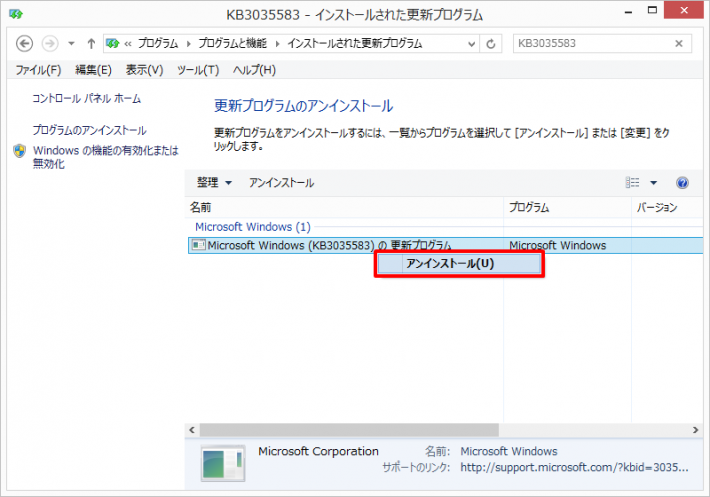
Task: Sort by 名前 column header
Action: coord(344,207)
